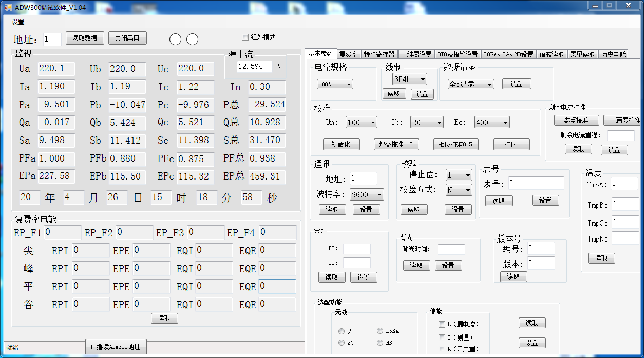Enable the 红外模式 checkbox

click(x=245, y=37)
